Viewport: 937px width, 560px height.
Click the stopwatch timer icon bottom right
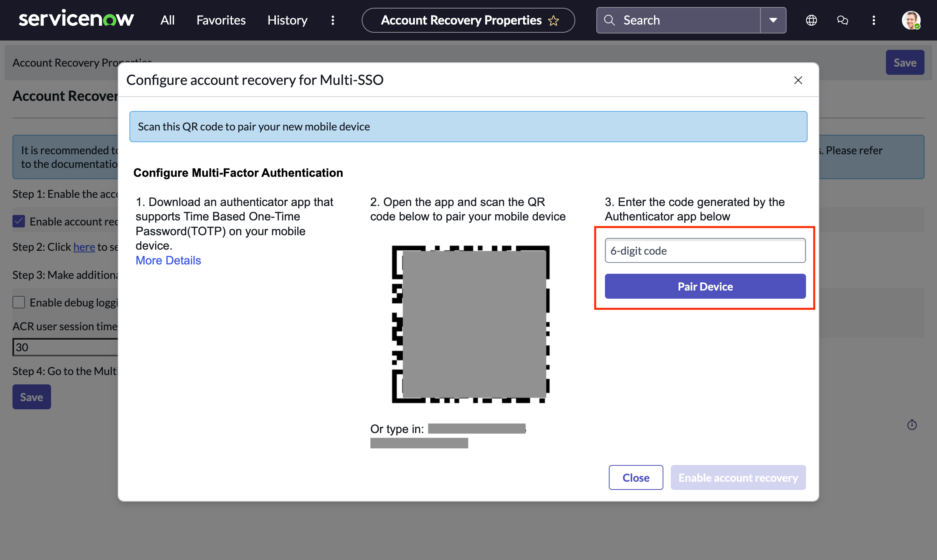[x=912, y=425]
